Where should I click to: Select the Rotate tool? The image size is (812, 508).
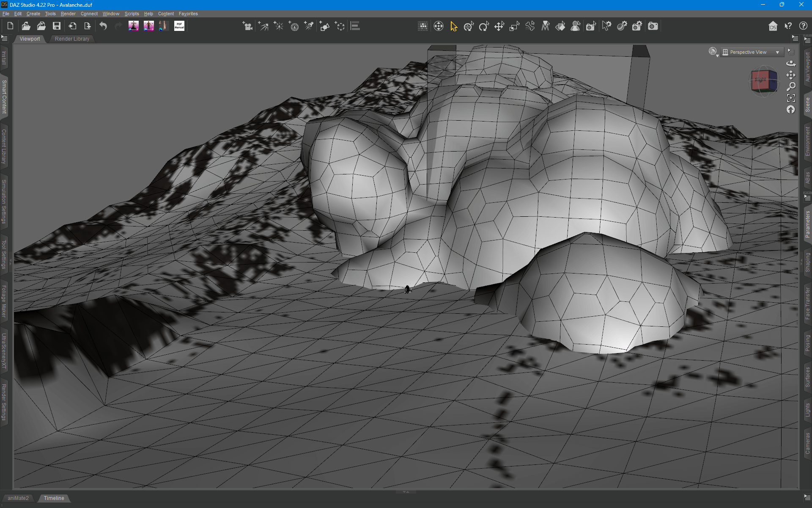pyautogui.click(x=484, y=26)
